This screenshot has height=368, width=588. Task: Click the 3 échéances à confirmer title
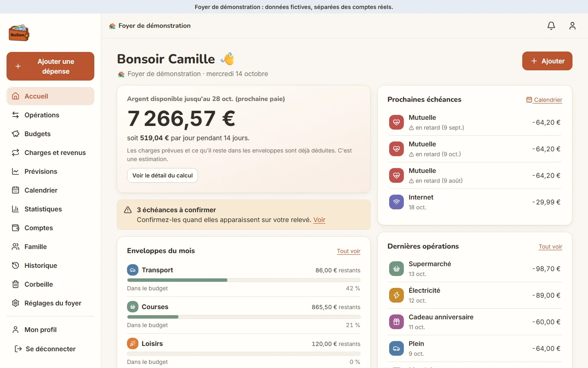pos(176,210)
